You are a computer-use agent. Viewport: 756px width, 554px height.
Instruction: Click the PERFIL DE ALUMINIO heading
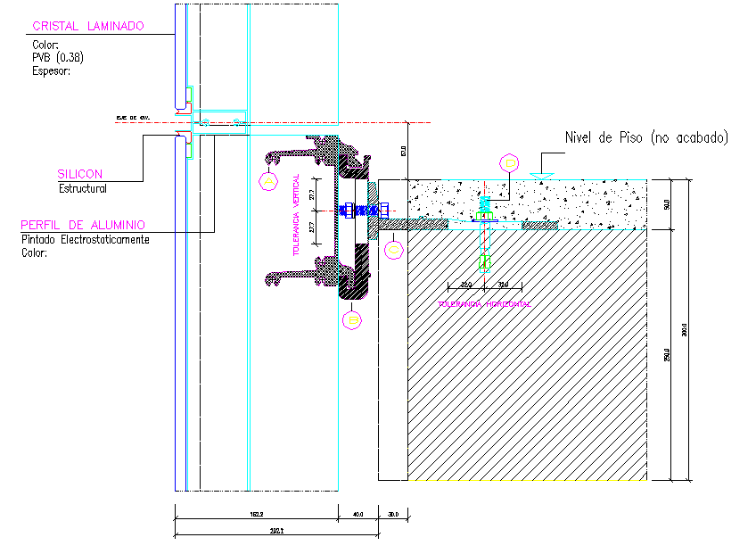tap(83, 225)
